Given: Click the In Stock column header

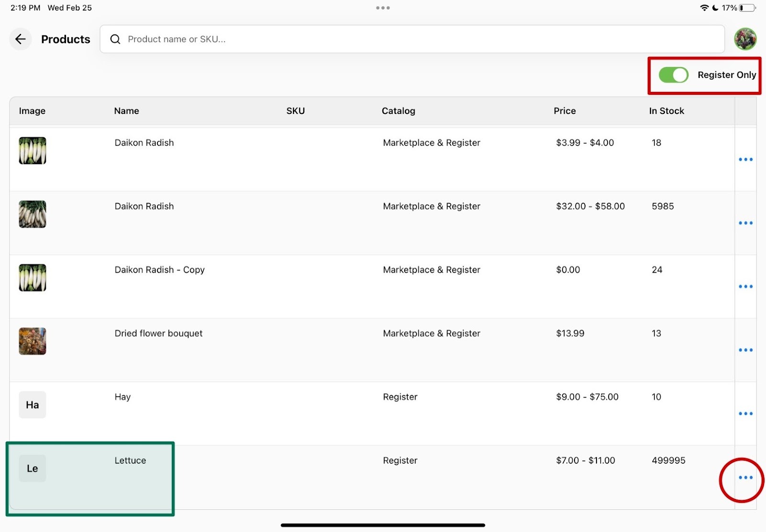Looking at the screenshot, I should (666, 111).
